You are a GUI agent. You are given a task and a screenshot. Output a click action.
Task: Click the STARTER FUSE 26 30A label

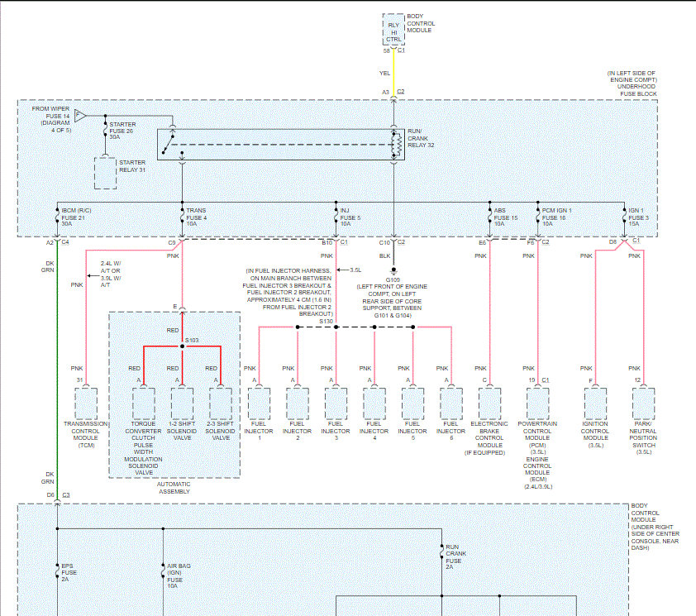point(122,131)
